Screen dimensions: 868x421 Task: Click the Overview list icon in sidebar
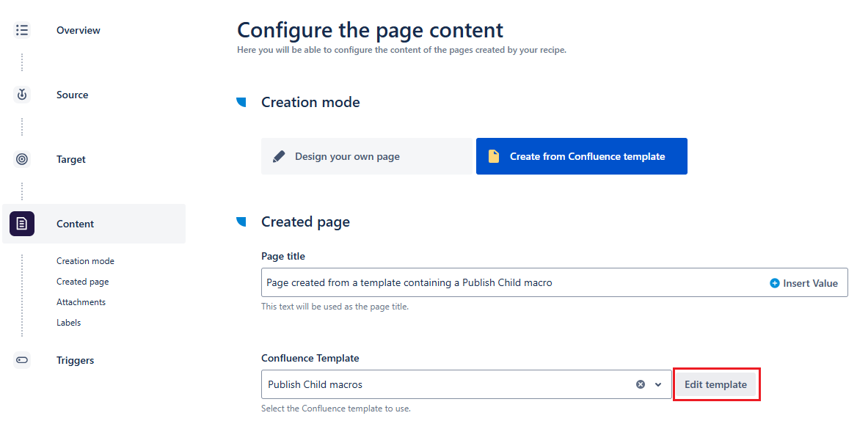click(22, 30)
